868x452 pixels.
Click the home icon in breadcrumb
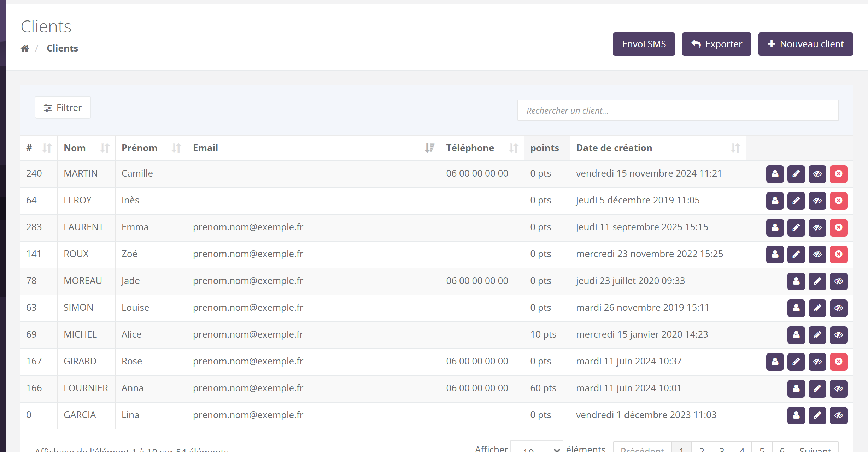[25, 48]
